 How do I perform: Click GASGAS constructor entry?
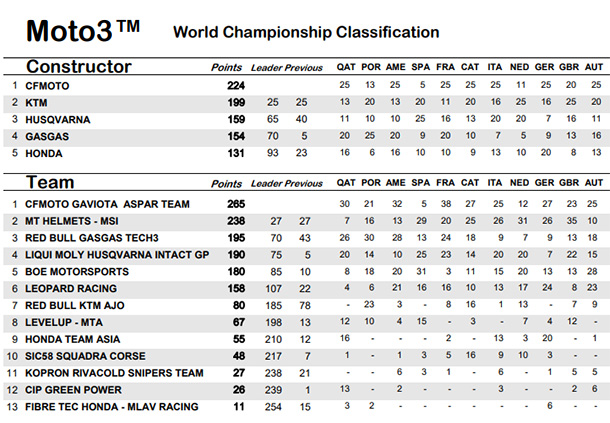click(x=47, y=137)
